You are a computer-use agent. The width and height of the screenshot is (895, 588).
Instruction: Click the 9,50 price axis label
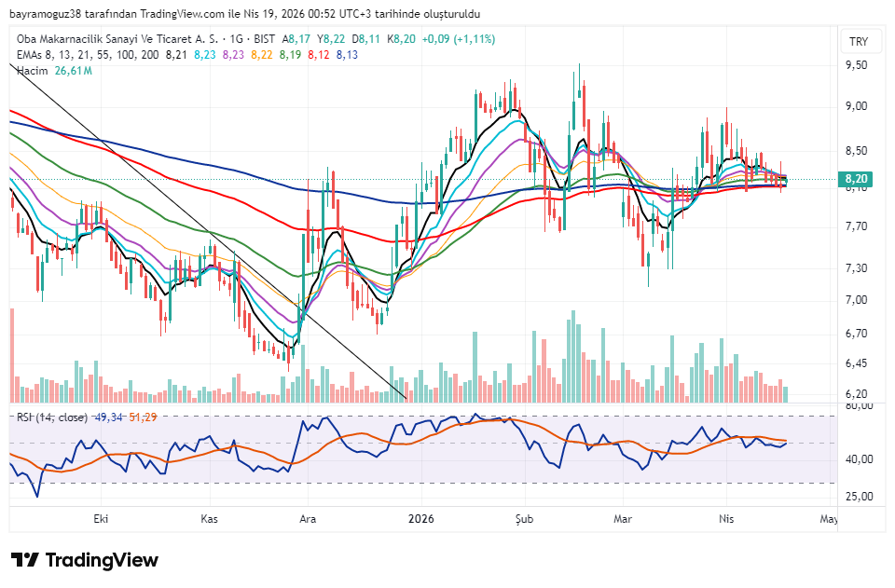[x=856, y=65]
